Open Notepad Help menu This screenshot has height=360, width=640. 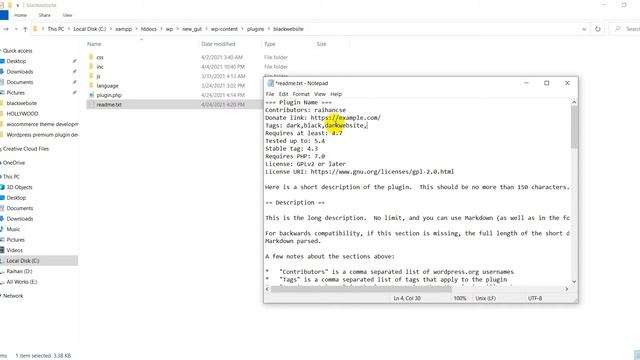pos(336,94)
